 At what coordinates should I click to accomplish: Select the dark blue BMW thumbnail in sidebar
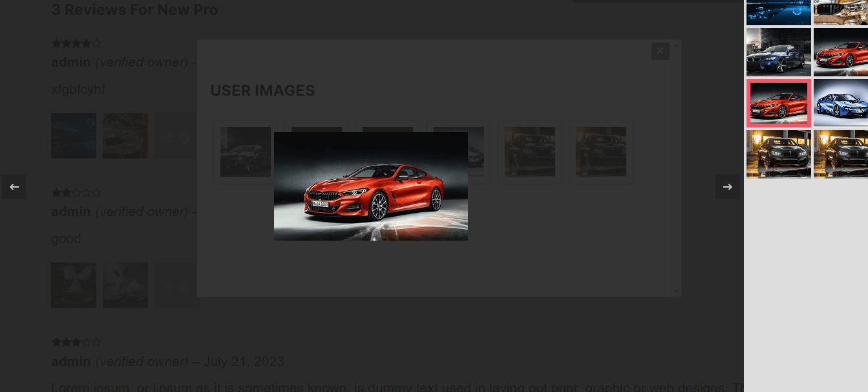point(779,52)
